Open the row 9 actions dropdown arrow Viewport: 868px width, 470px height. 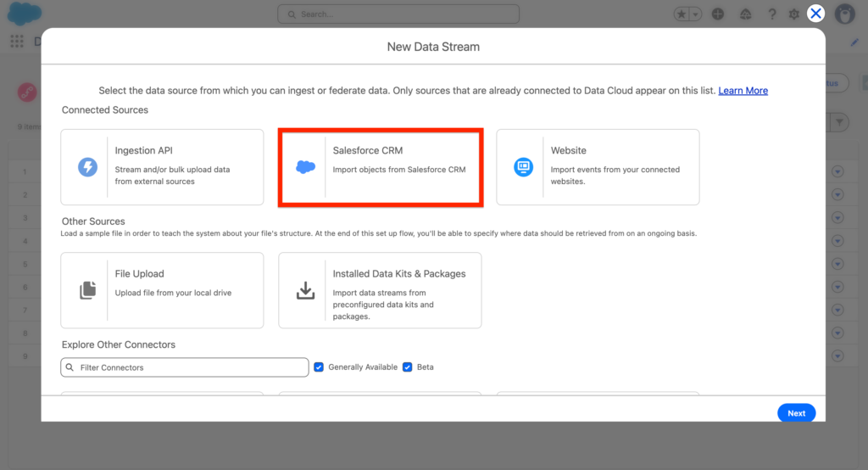838,355
